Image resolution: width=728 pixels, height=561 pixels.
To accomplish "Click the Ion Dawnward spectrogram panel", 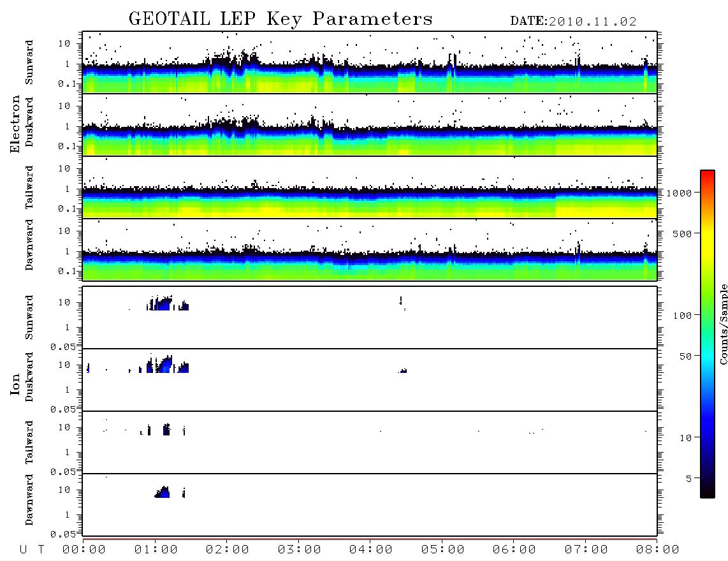I will click(x=370, y=505).
